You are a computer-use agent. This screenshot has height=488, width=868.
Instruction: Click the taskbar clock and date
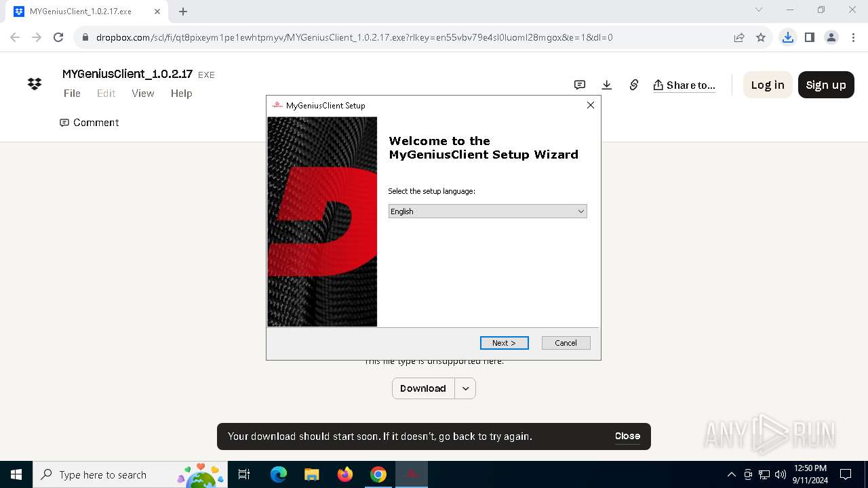(810, 474)
